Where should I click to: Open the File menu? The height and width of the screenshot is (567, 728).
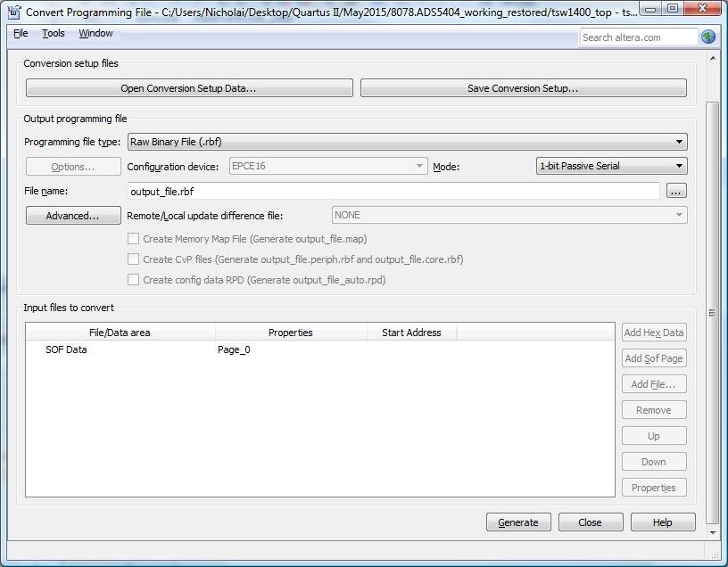tap(21, 33)
